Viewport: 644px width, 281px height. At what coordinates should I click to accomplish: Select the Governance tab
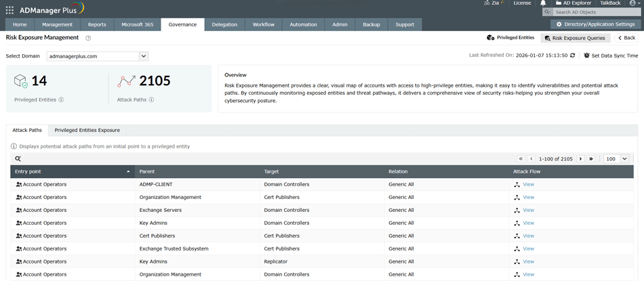point(182,24)
